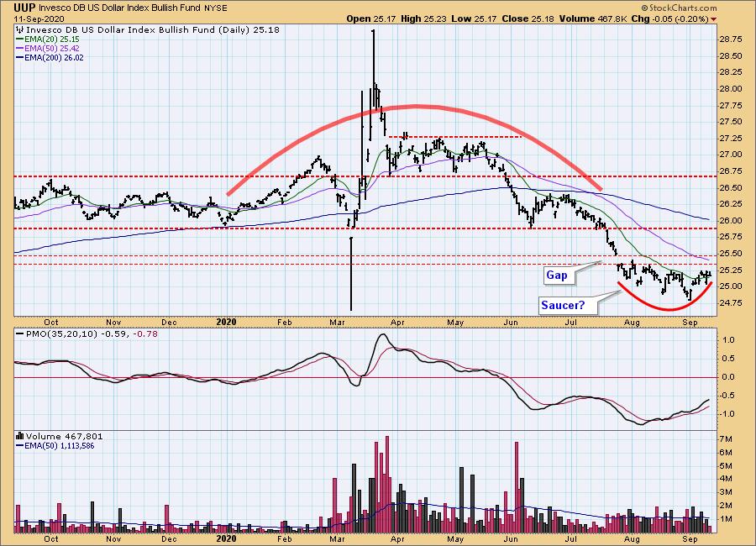Click the Jun label under the volume panel
The image size is (756, 546).
pos(511,538)
